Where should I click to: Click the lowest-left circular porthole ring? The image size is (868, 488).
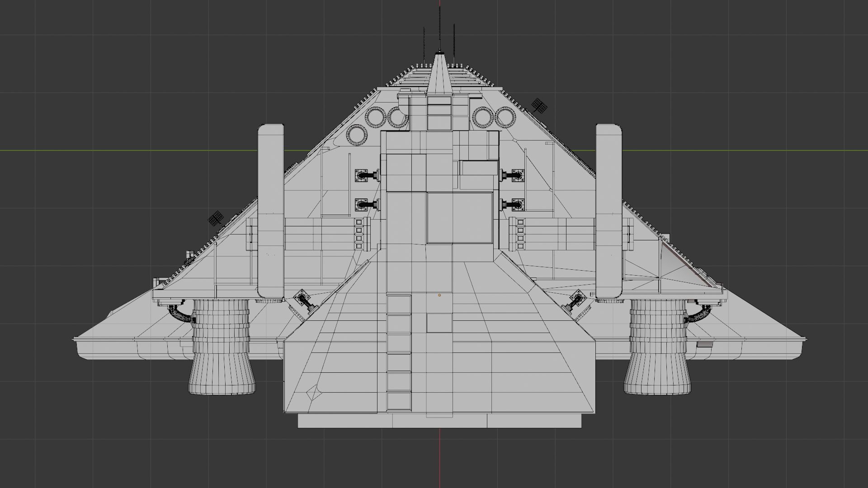point(357,135)
